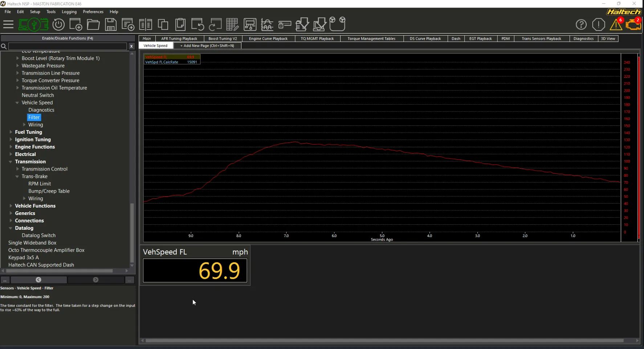Click the paste clipboard icon

click(180, 25)
